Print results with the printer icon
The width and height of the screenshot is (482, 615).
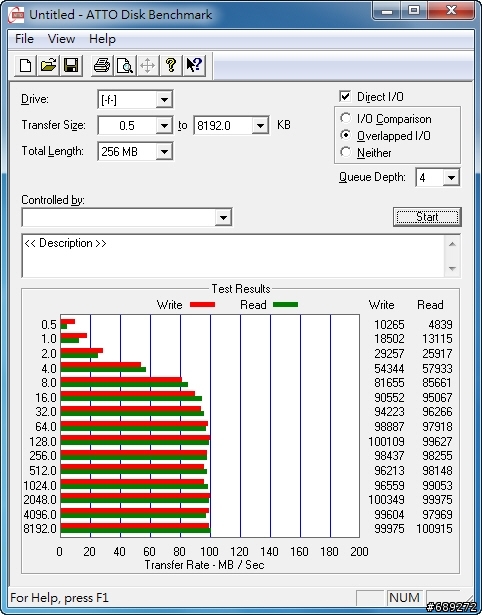102,65
